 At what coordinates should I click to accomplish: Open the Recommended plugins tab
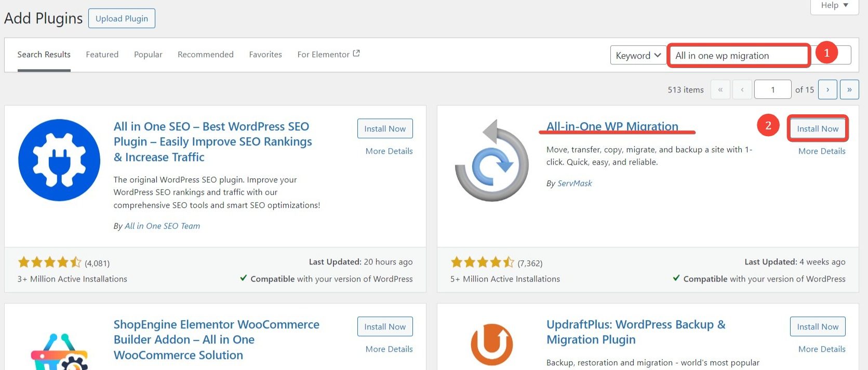point(206,55)
